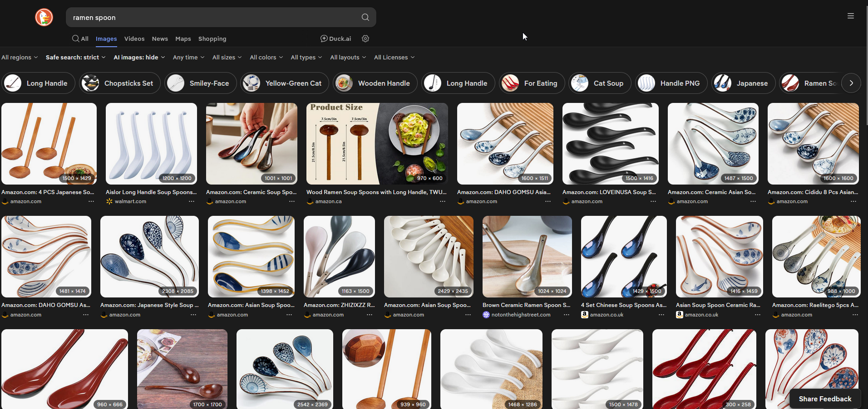Switch to the Shopping tab

[212, 39]
